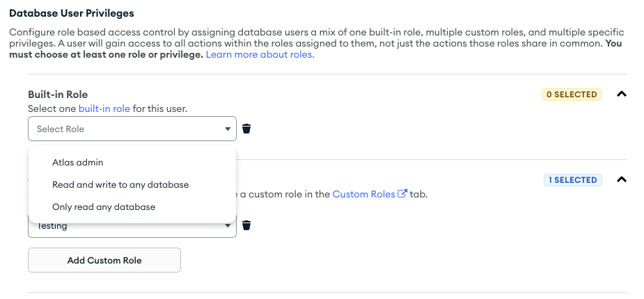Click trash icon beside Select Role dropdown

(x=246, y=129)
